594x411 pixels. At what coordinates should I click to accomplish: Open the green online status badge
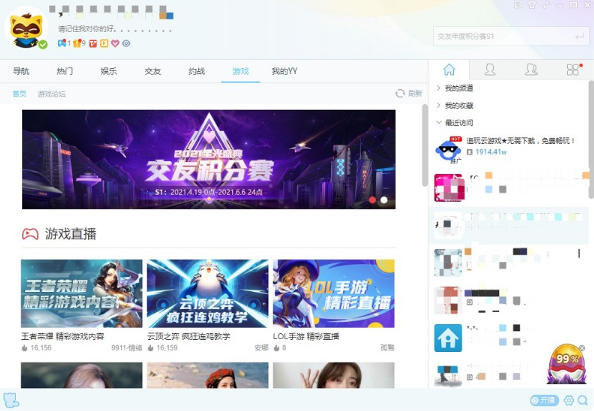click(43, 44)
